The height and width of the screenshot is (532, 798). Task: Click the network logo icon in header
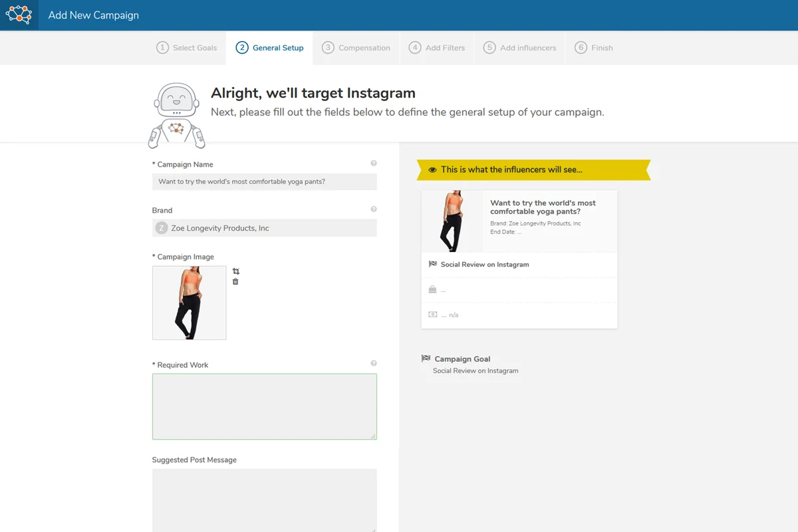[x=19, y=15]
